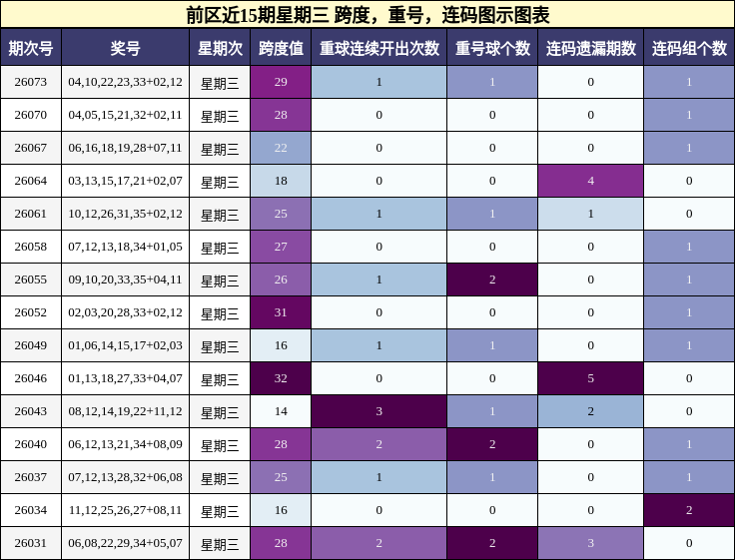
Task: Click prize numbers 04,10,22,23,33+02,12
Action: pos(125,82)
